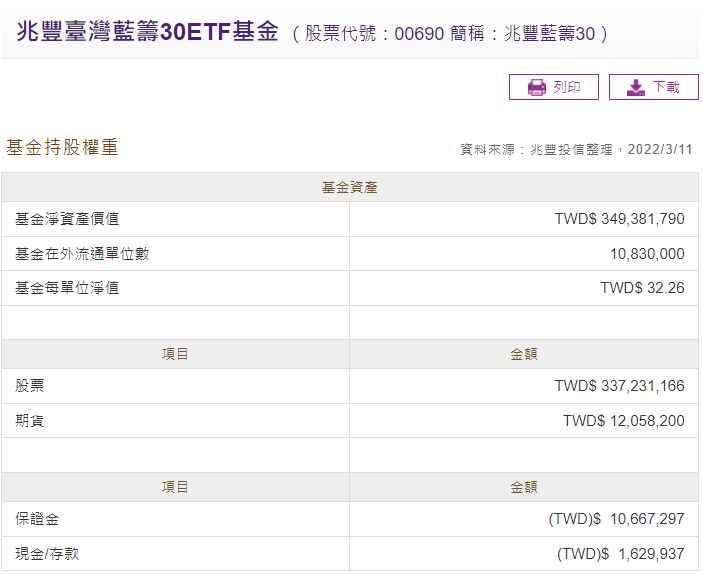Image resolution: width=703 pixels, height=574 pixels.
Task: Click the download arrow icon in 下載 button
Action: pyautogui.click(x=635, y=87)
